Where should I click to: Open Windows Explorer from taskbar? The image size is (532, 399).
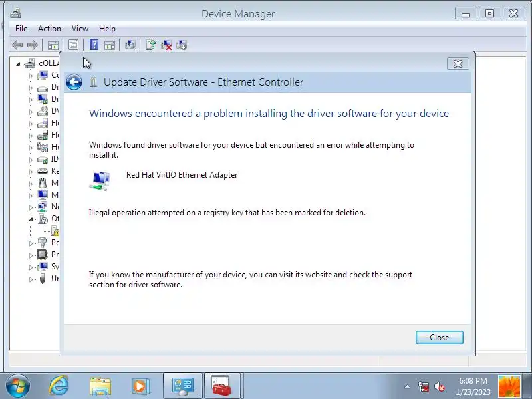coord(100,386)
